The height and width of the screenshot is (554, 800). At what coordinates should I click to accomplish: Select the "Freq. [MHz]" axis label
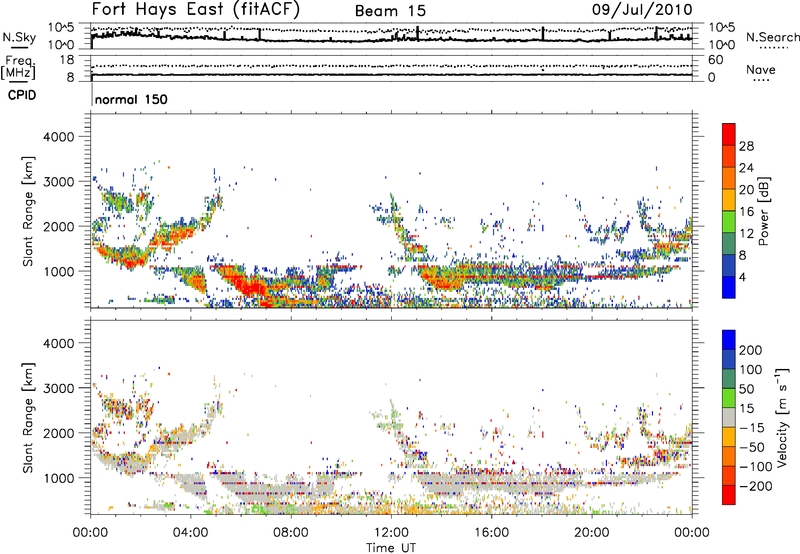pyautogui.click(x=18, y=67)
